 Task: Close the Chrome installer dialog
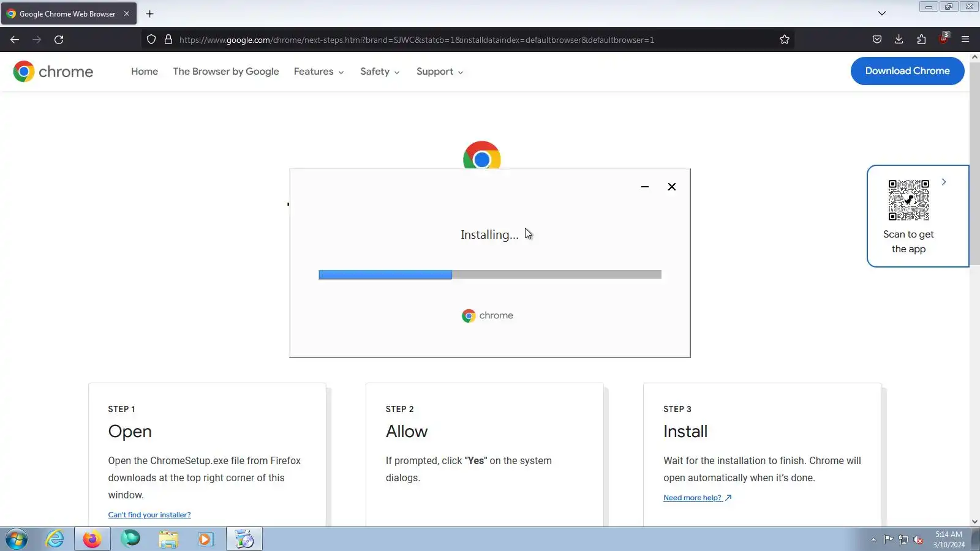coord(672,187)
